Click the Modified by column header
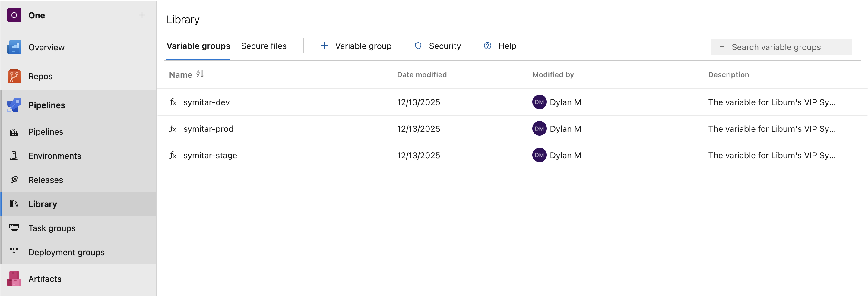This screenshot has width=868, height=296. coord(553,74)
